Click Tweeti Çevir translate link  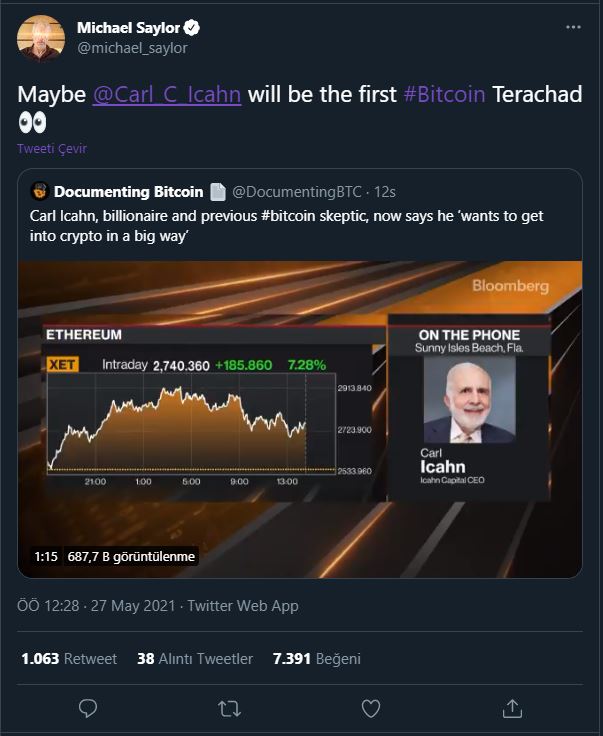click(52, 149)
